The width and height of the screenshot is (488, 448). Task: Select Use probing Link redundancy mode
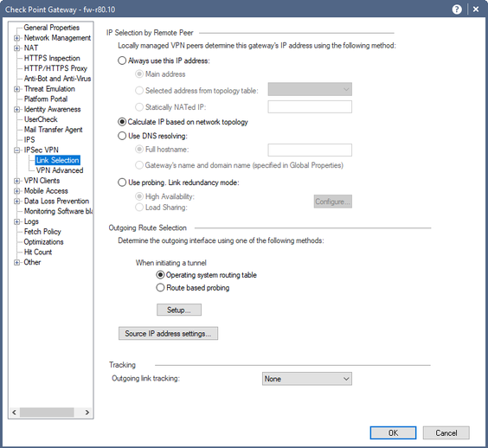point(122,182)
